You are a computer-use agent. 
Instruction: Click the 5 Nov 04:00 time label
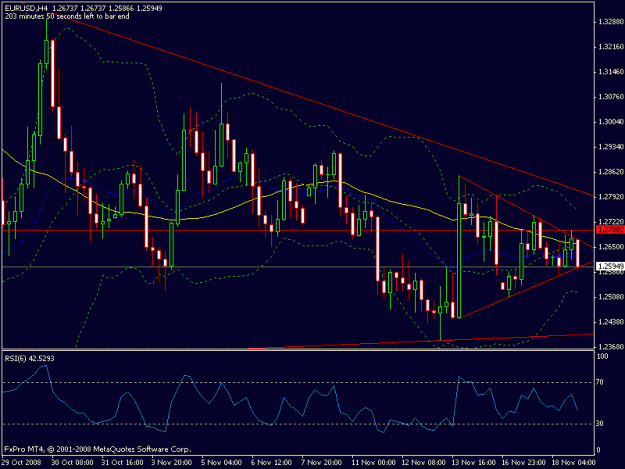(222, 463)
